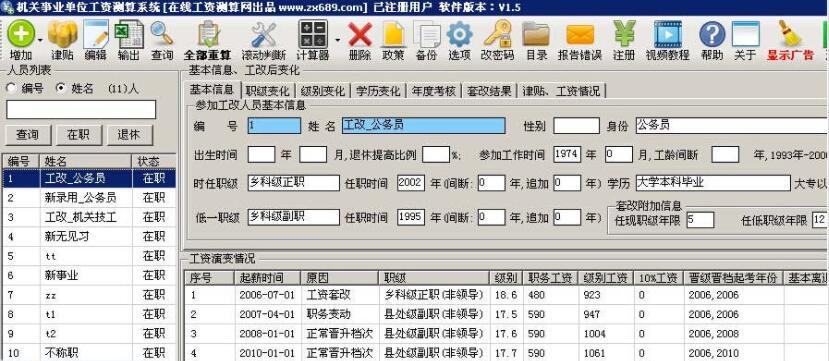The height and width of the screenshot is (361, 829).
Task: Open the 套改结果 tab
Action: click(489, 91)
